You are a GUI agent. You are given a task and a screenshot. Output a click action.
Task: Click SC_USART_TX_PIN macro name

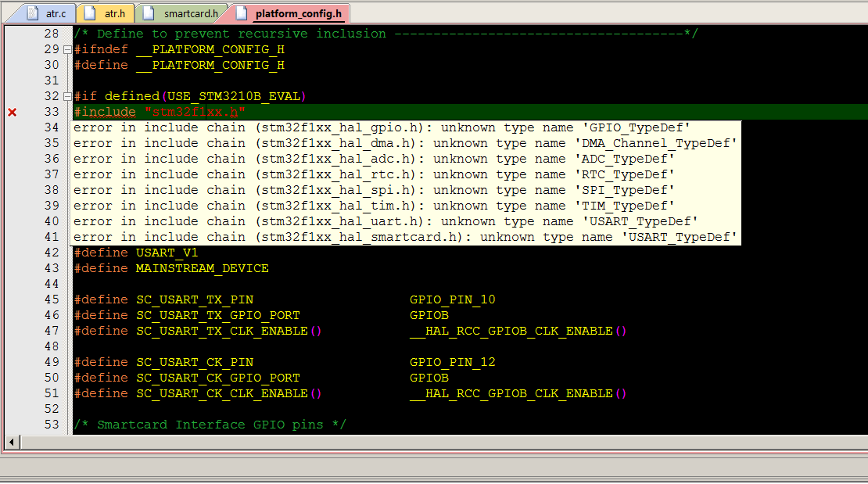click(x=195, y=299)
